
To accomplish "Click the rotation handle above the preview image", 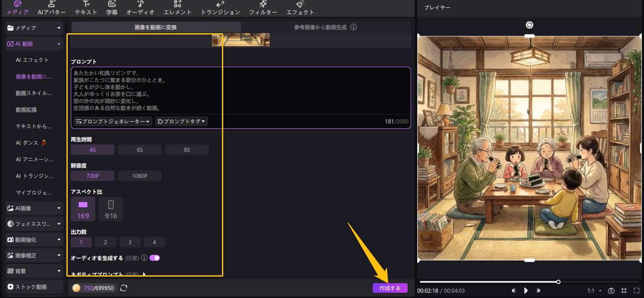I will pyautogui.click(x=530, y=25).
